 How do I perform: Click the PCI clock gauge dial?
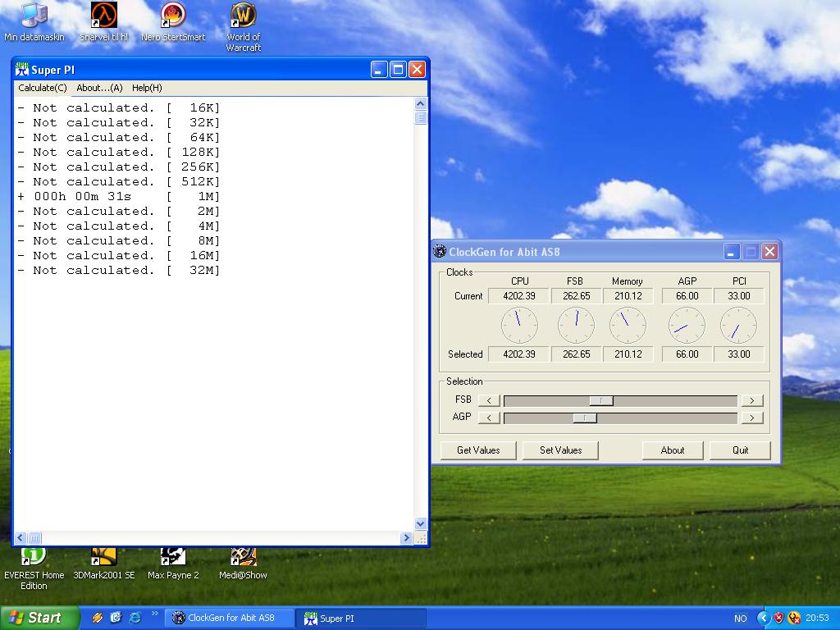[739, 325]
